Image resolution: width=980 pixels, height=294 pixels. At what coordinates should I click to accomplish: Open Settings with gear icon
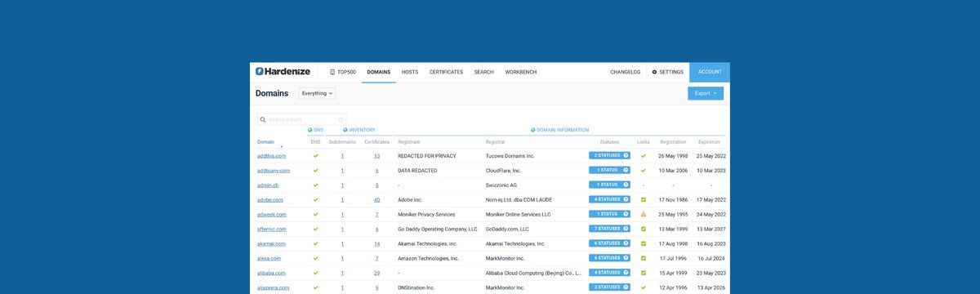click(667, 72)
